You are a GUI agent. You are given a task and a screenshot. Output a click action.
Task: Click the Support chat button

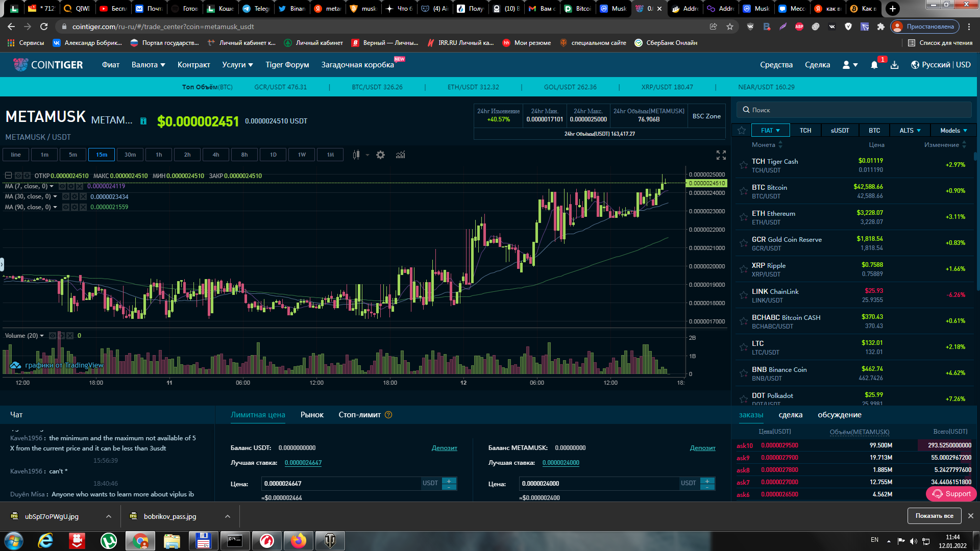[x=951, y=494]
